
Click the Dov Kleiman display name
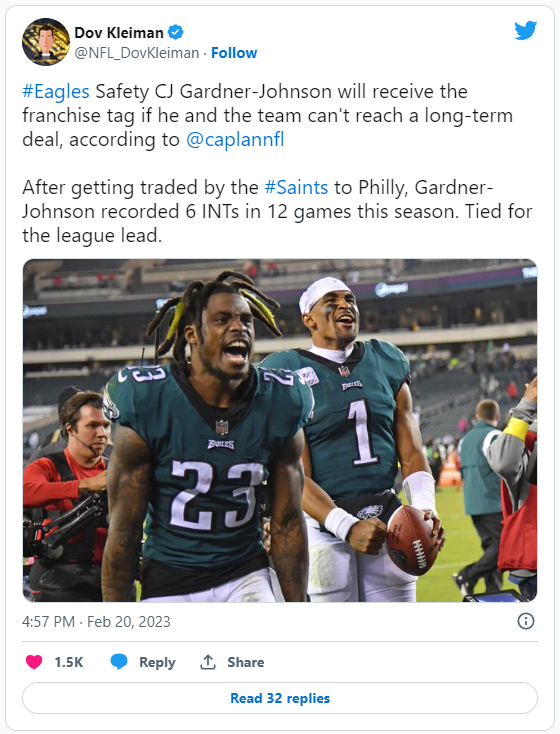119,33
